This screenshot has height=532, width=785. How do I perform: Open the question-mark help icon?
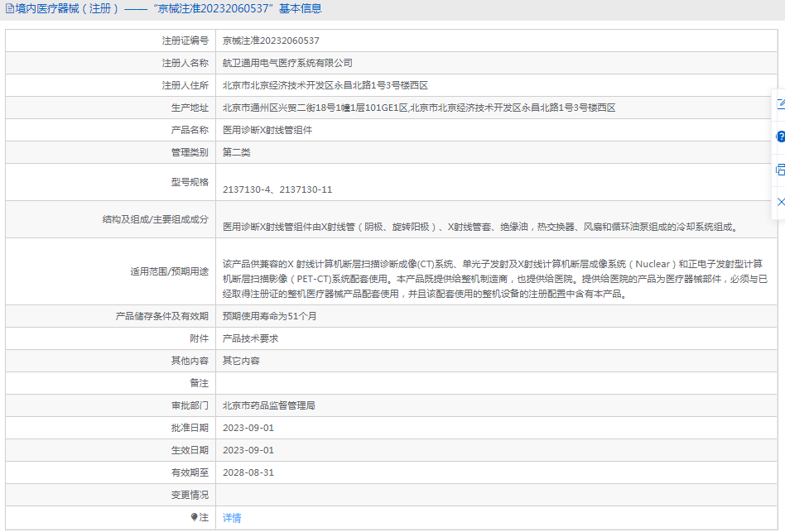(x=781, y=137)
